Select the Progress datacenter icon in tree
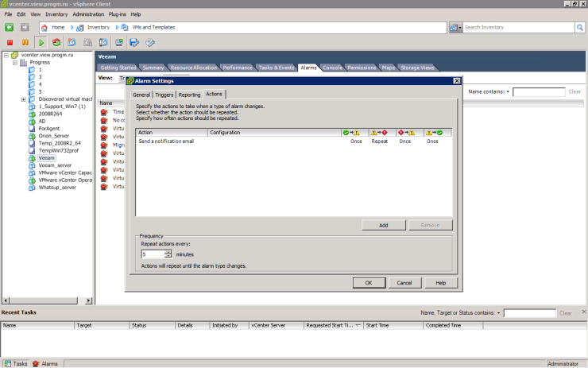588x368 pixels. [23, 62]
